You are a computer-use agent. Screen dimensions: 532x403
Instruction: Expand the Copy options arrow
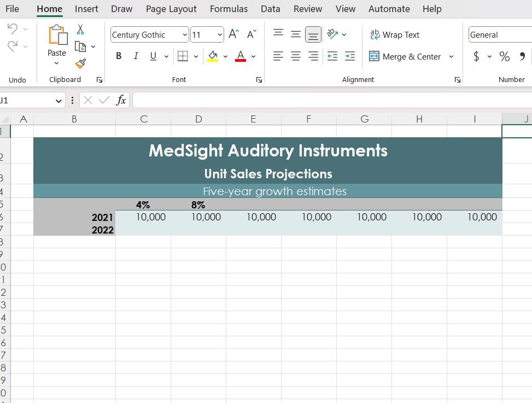pyautogui.click(x=93, y=47)
